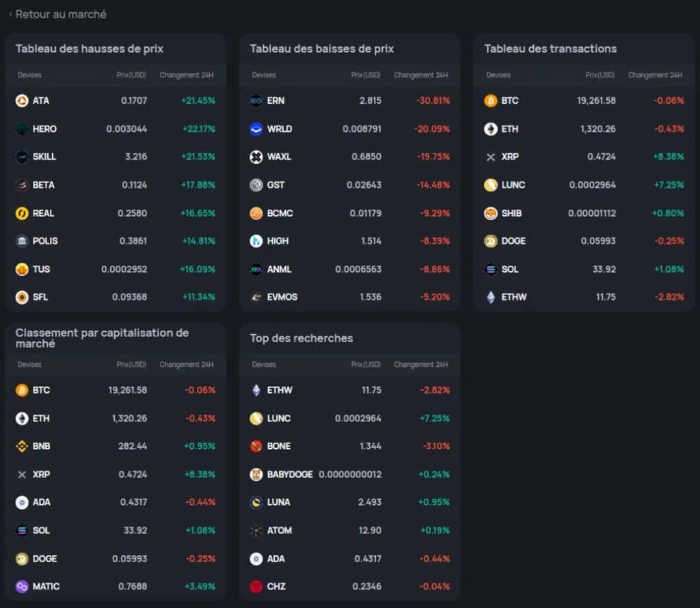Click the ANML coin icon
The image size is (700, 608).
256,269
